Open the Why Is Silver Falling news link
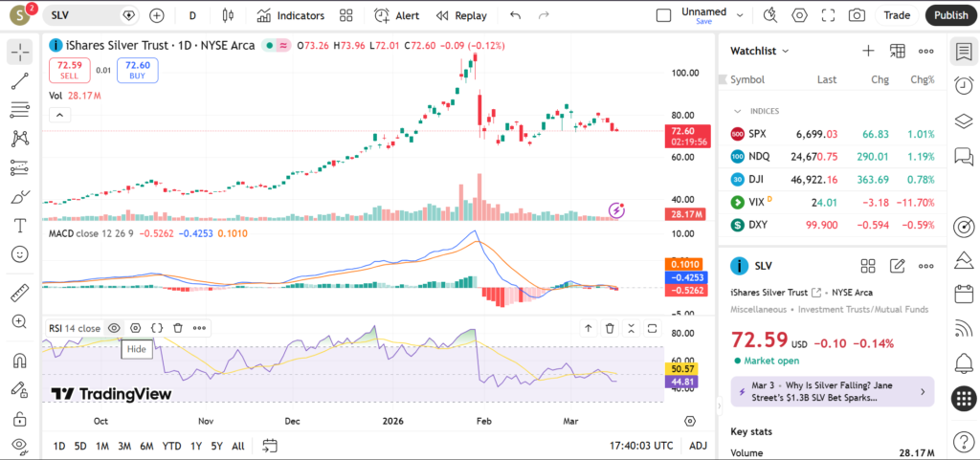 click(829, 391)
